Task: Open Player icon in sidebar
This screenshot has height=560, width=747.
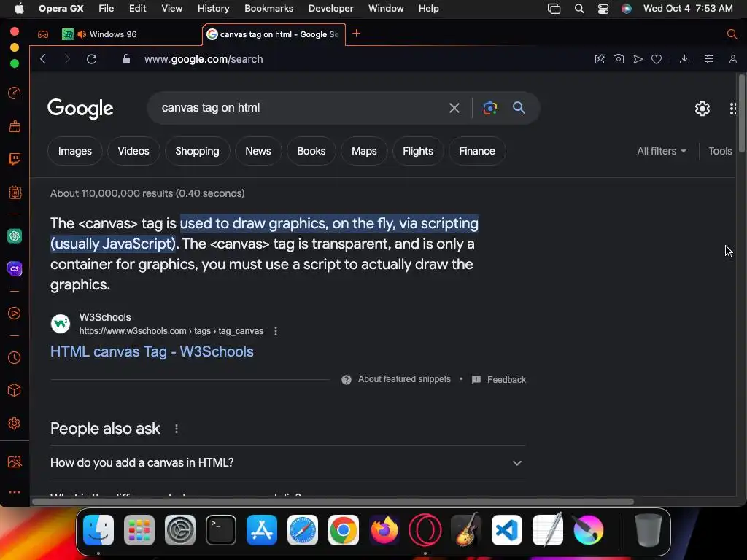Action: coord(15,314)
